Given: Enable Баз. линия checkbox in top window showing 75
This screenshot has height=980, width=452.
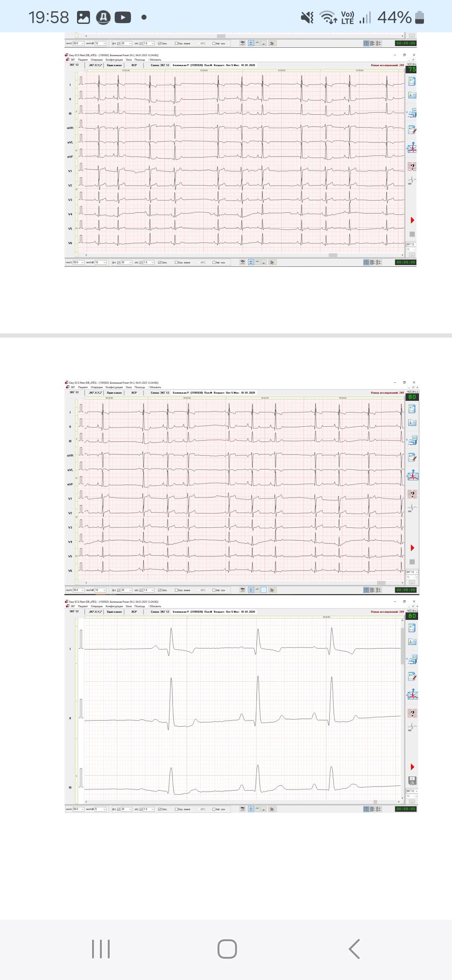Looking at the screenshot, I should pyautogui.click(x=176, y=263).
